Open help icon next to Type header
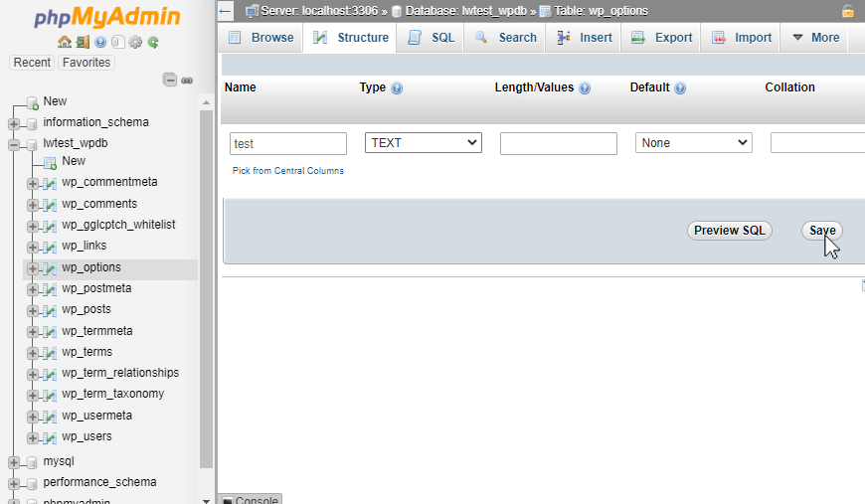Image resolution: width=865 pixels, height=504 pixels. point(397,88)
